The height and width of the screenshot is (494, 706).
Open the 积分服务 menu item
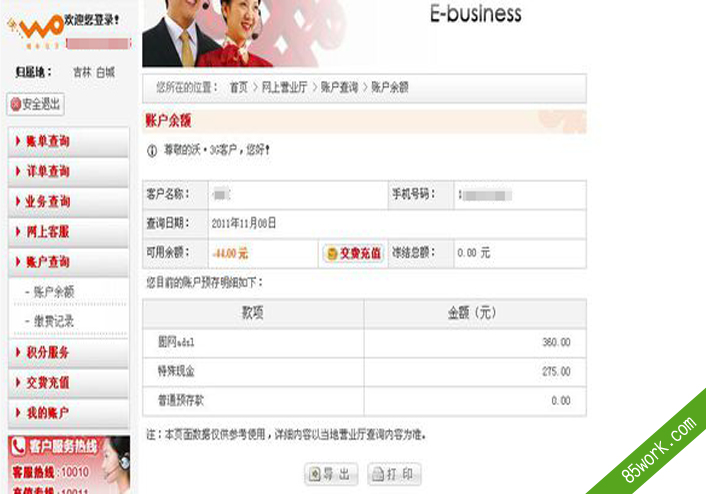(x=68, y=353)
